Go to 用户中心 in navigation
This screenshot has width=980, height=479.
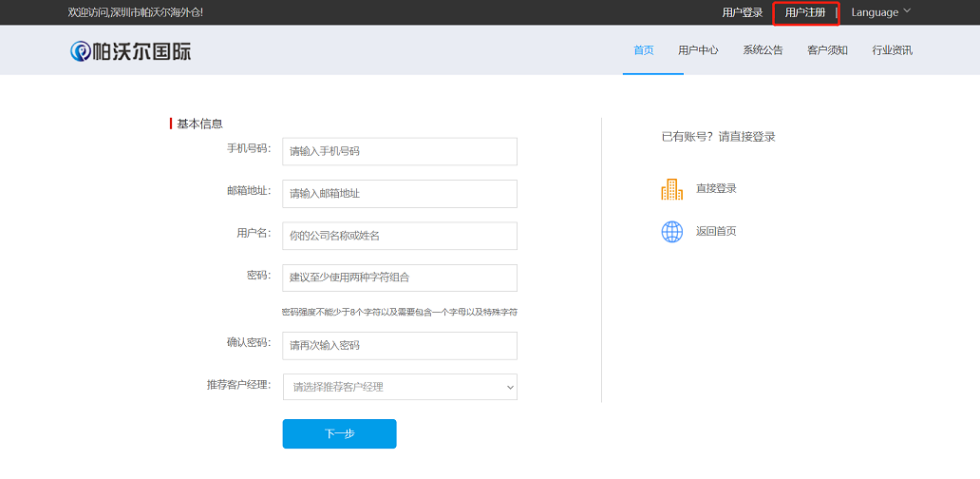pyautogui.click(x=698, y=50)
